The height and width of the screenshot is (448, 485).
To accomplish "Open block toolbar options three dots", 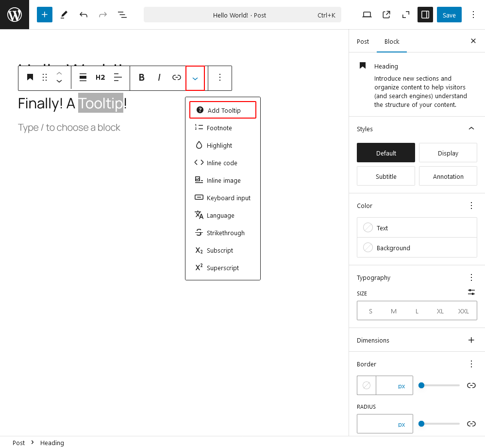I will tap(220, 77).
